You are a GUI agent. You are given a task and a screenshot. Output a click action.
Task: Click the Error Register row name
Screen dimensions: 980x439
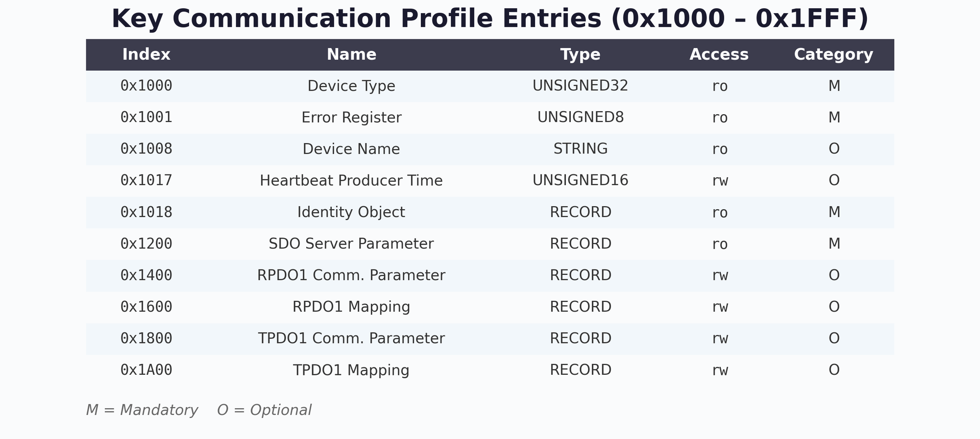tap(351, 118)
